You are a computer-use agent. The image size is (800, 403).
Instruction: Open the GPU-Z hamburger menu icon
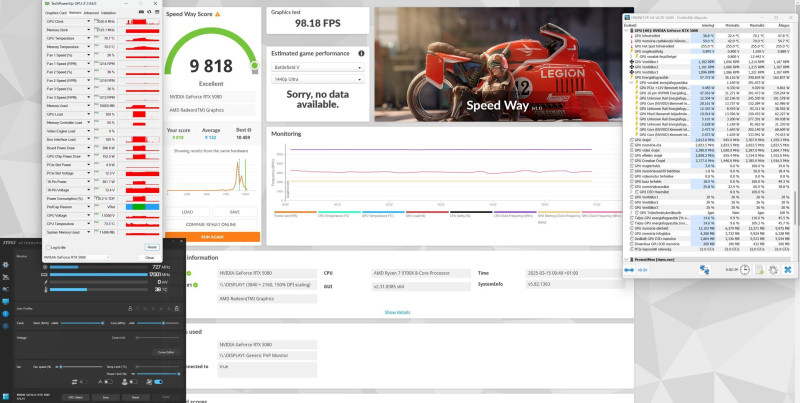tap(157, 12)
